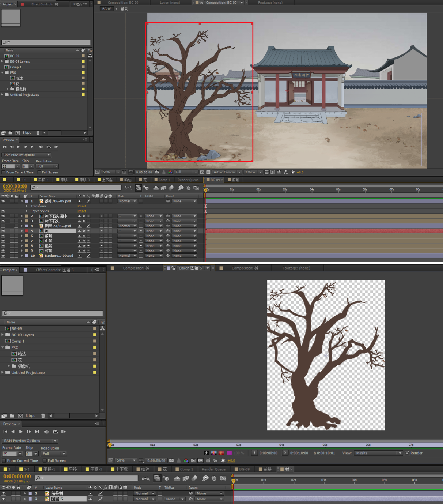Click the magenta color swatch in the Layer viewer
This screenshot has width=443, height=504.
click(x=229, y=453)
